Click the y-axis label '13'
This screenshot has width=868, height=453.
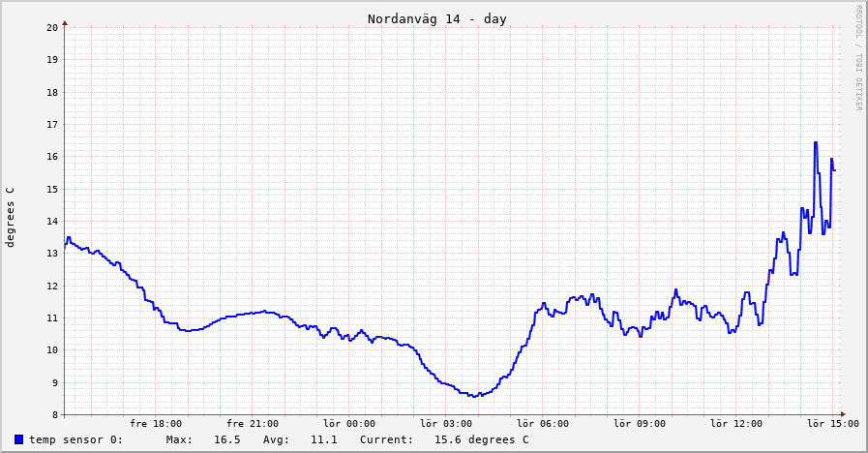click(x=52, y=254)
